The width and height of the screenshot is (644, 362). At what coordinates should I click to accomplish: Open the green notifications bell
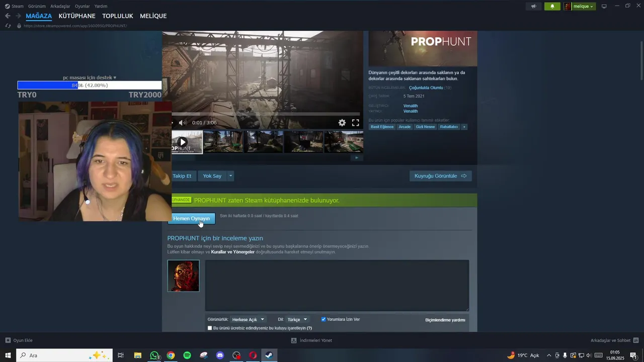coord(552,6)
